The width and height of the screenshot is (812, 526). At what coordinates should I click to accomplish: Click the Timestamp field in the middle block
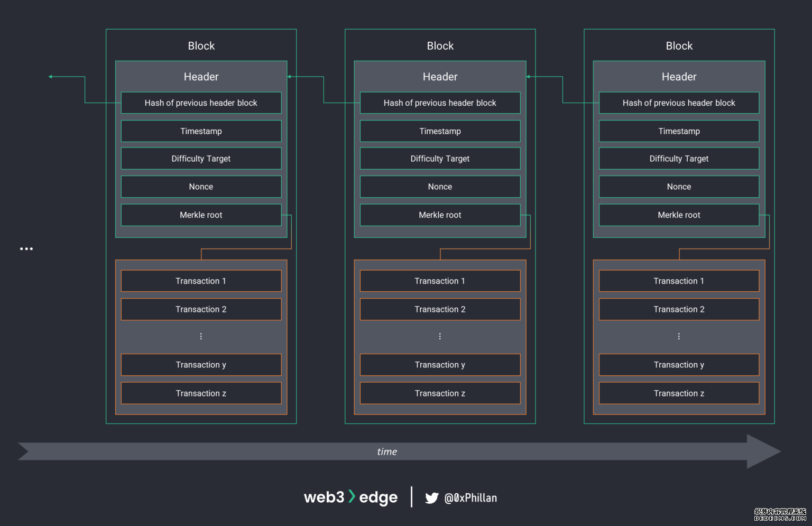440,131
